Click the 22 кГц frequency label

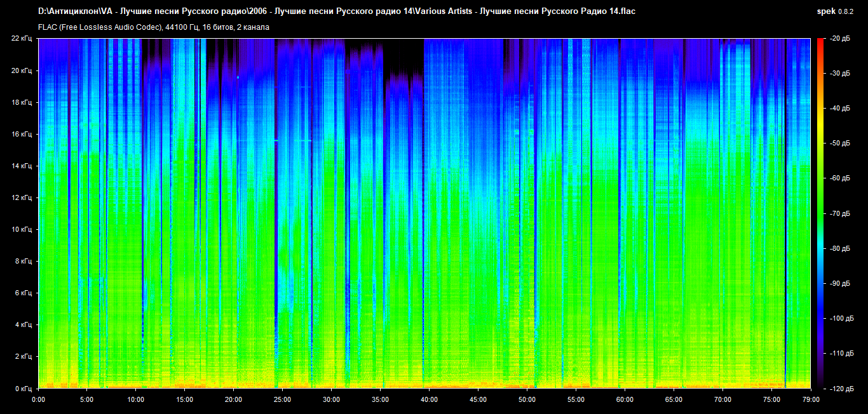pos(22,39)
